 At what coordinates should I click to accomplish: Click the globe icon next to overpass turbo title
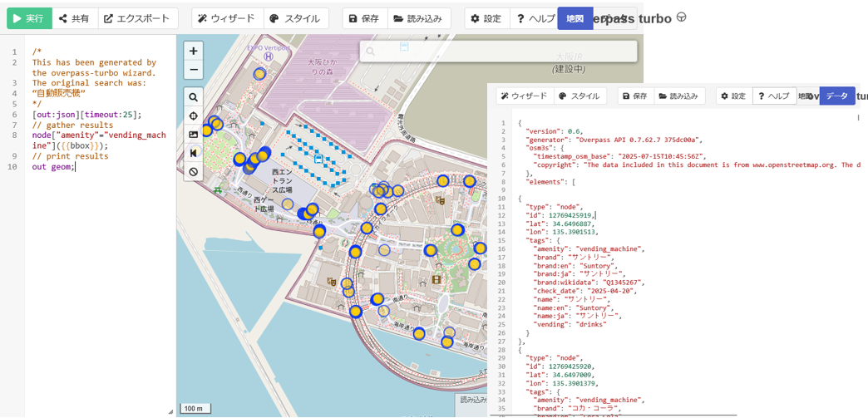682,17
